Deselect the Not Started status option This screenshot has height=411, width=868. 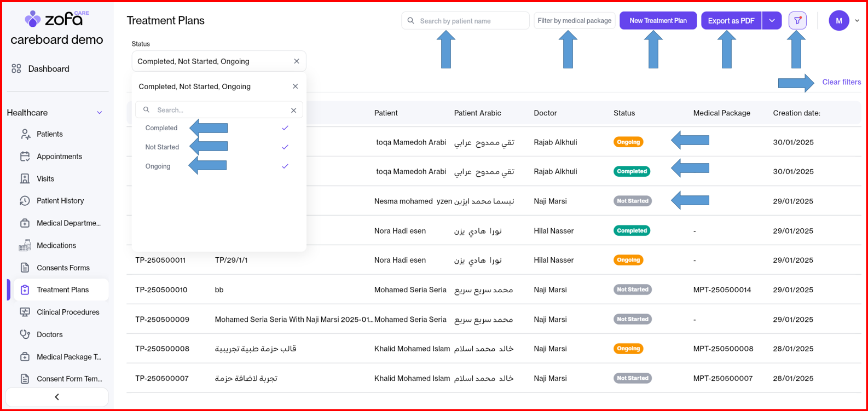(162, 147)
